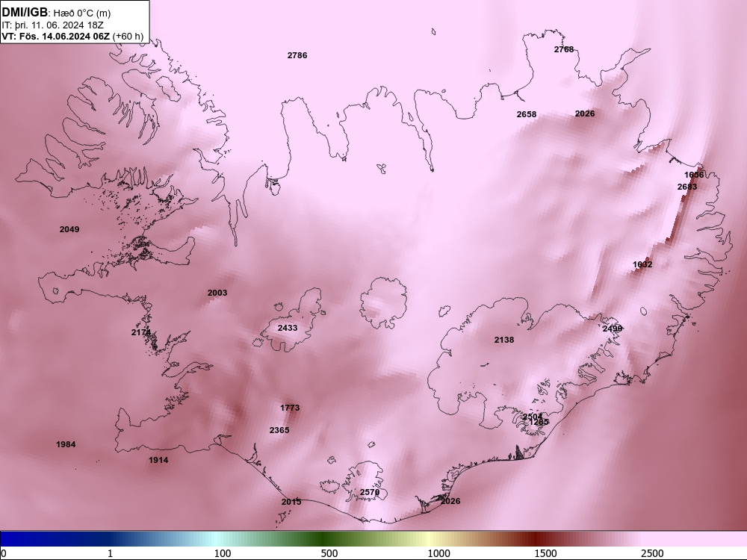Click the '100' label on the color scale
Screen dimensions: 747x560
click(x=223, y=553)
